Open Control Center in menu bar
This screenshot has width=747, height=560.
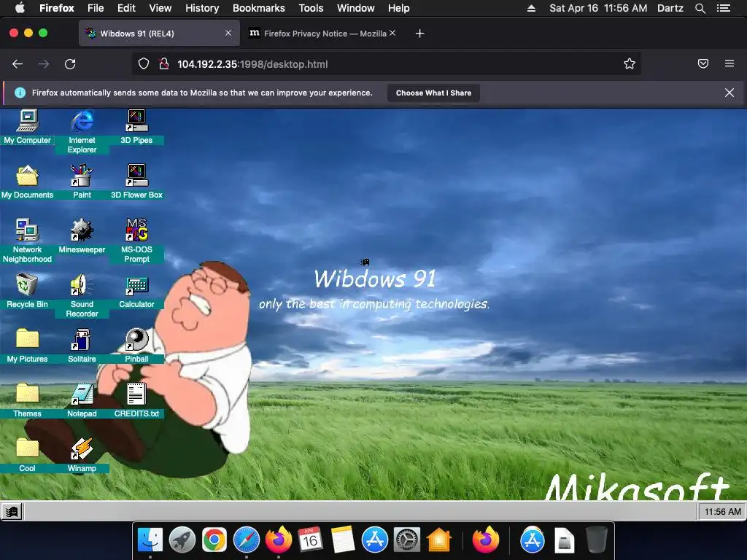click(724, 8)
